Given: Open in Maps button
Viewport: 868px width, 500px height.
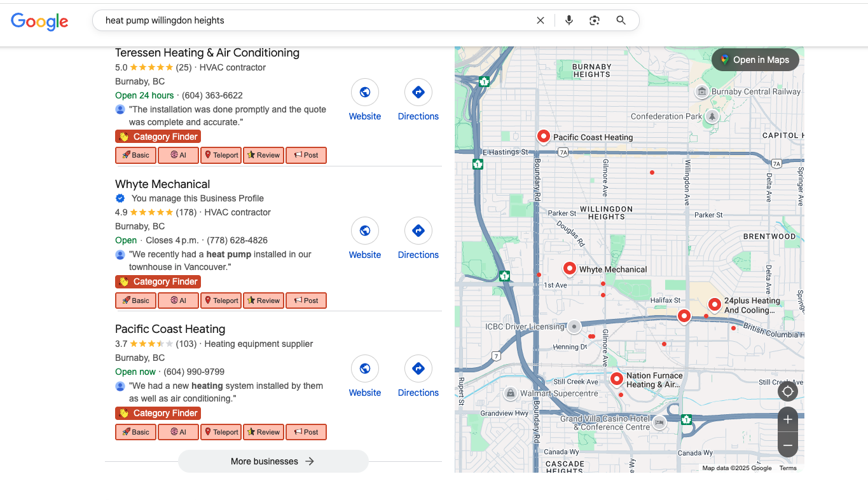Looking at the screenshot, I should 755,60.
